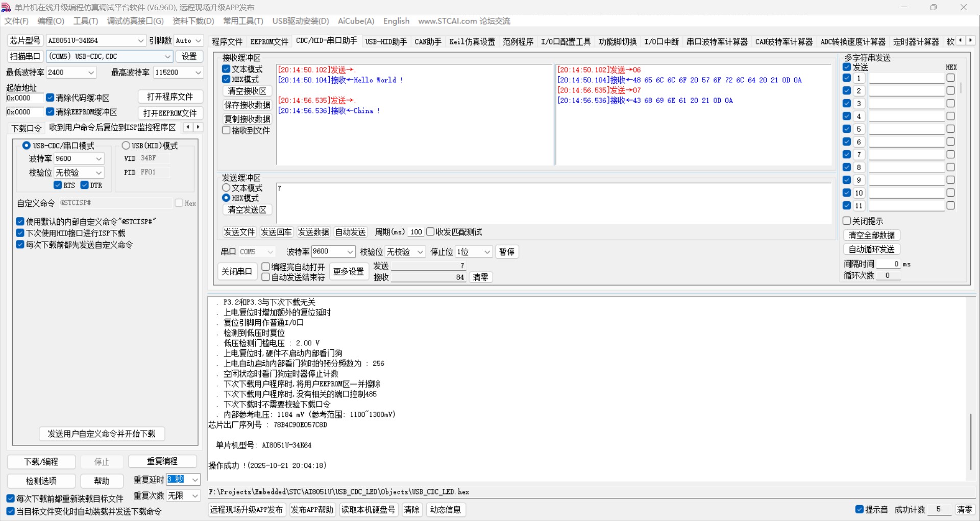Uncheck the RTS checkbox
Viewport: 980px width, 521px height.
coord(58,185)
